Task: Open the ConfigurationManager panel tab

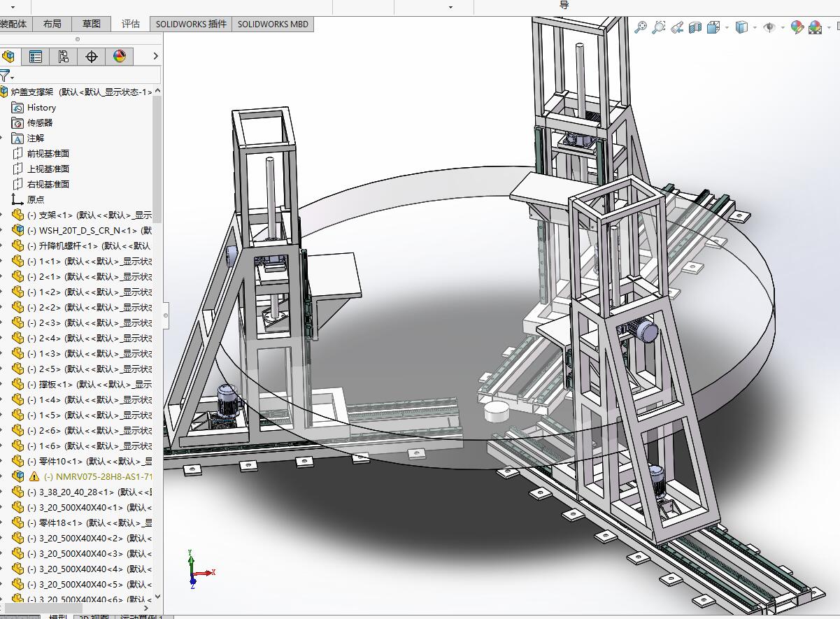Action: tap(64, 57)
